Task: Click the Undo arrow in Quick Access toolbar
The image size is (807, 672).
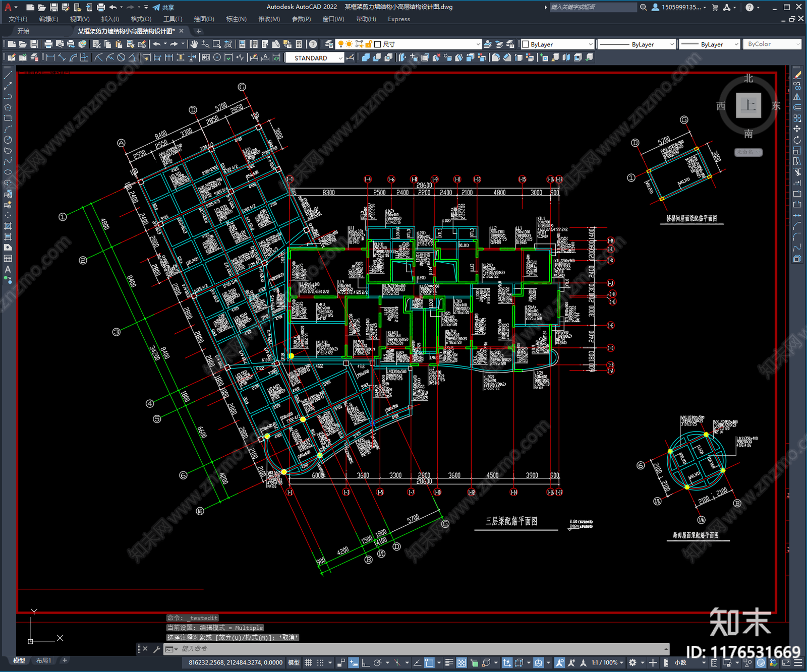Action: [x=113, y=7]
